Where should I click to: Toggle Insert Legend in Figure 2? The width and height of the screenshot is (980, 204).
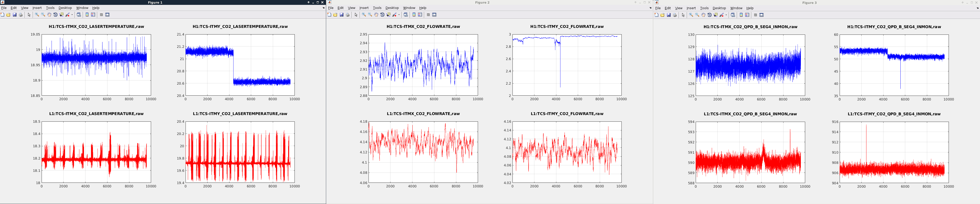coord(420,15)
